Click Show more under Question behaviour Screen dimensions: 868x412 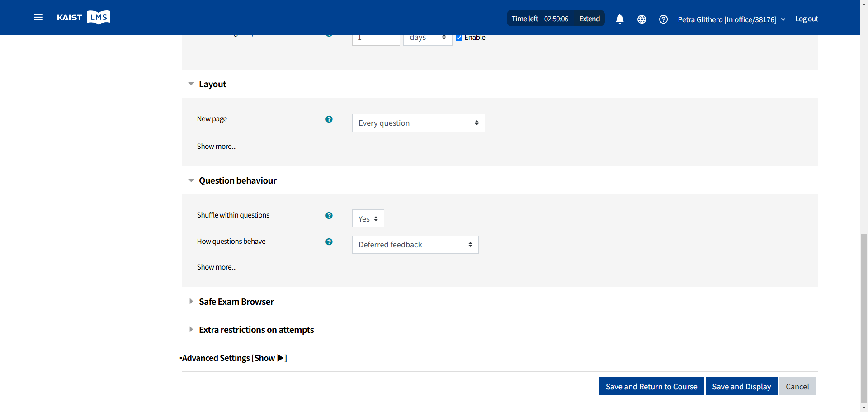point(217,267)
